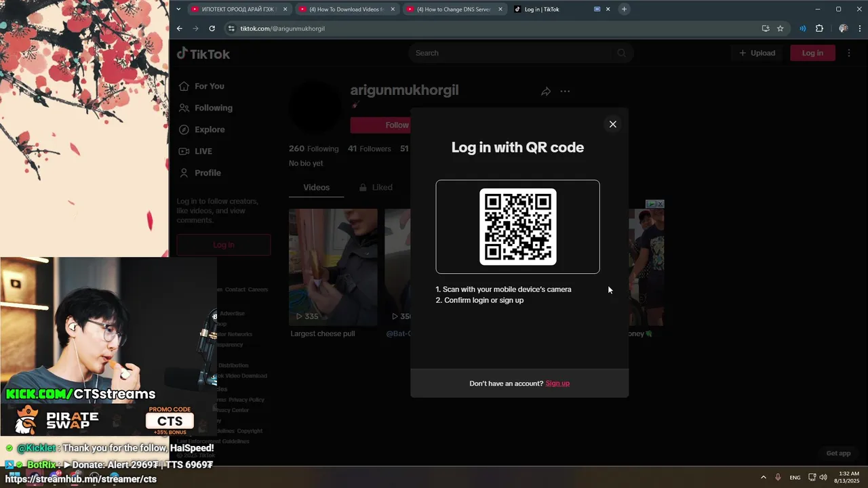Open the Chrome three-dot menu

[860, 28]
